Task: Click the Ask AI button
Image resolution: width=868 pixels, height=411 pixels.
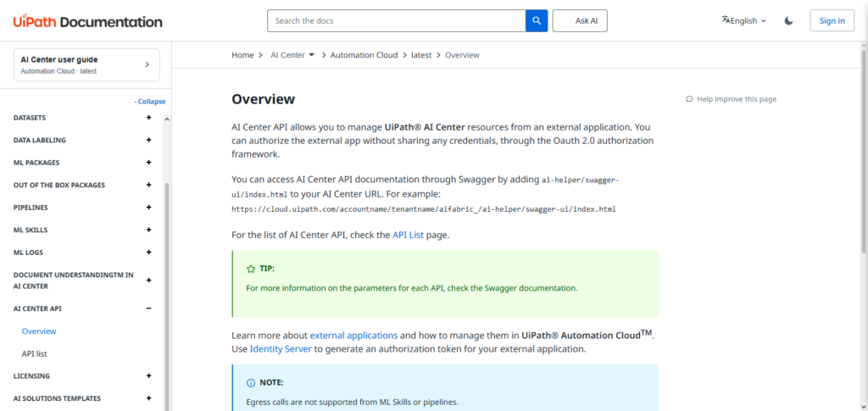Action: coord(580,21)
